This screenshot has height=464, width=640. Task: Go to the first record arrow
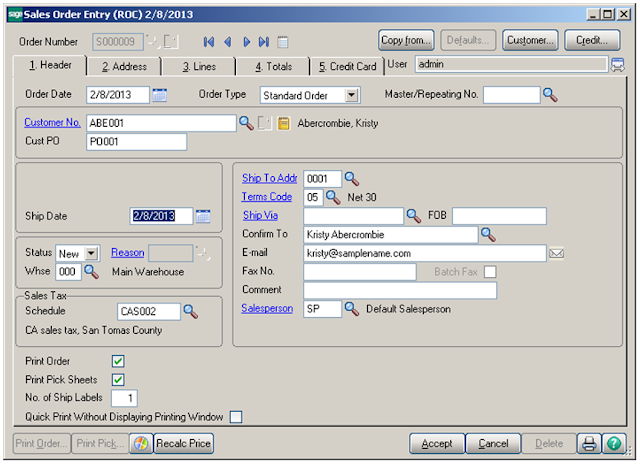(x=208, y=41)
